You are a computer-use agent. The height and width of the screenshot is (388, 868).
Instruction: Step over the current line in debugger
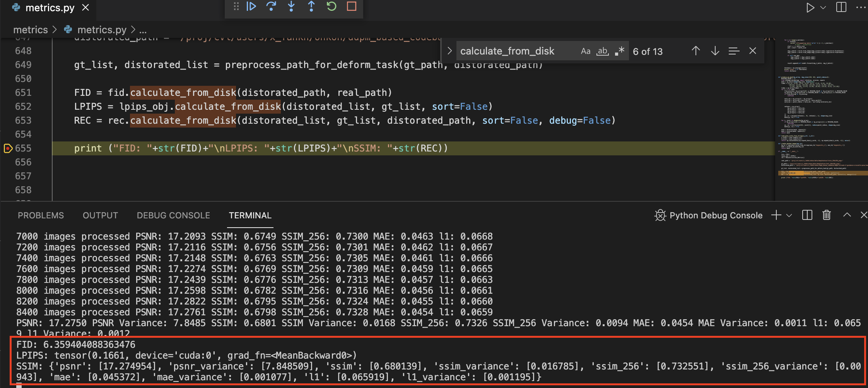pos(272,6)
